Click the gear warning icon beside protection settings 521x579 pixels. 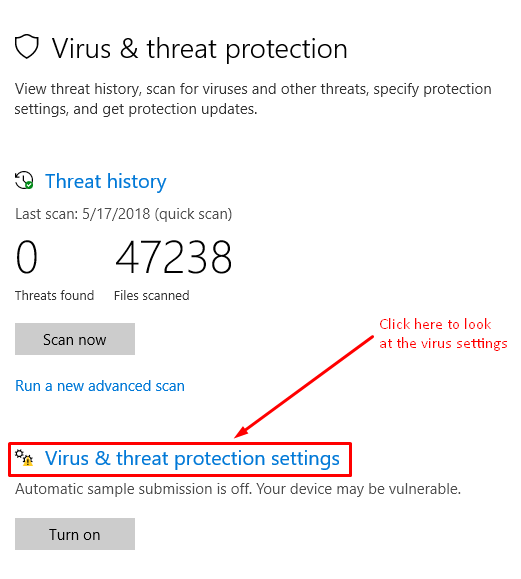pos(24,458)
